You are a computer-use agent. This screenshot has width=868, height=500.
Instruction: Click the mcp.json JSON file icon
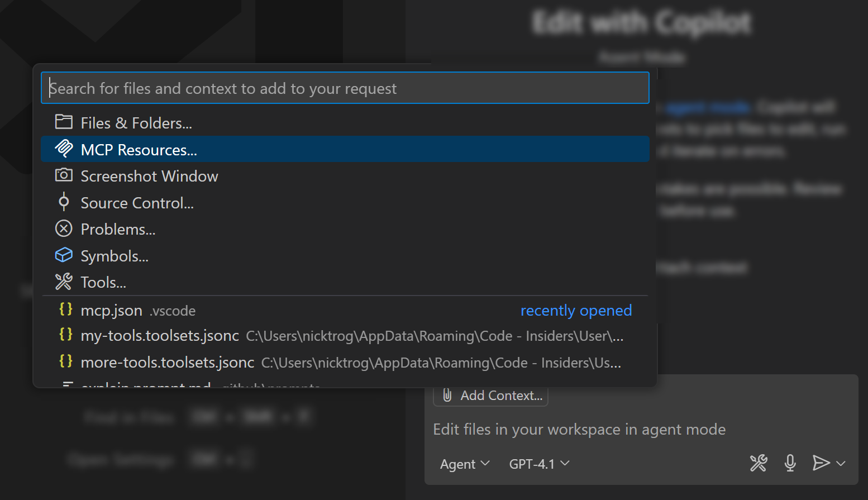pyautogui.click(x=65, y=309)
